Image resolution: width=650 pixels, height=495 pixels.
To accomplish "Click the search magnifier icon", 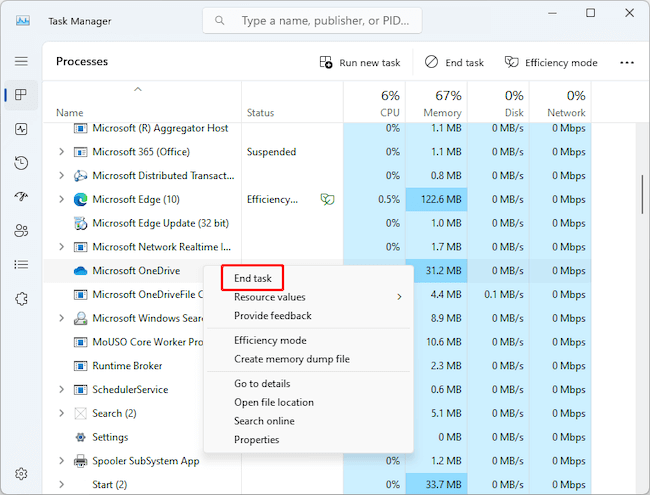I will coord(220,20).
